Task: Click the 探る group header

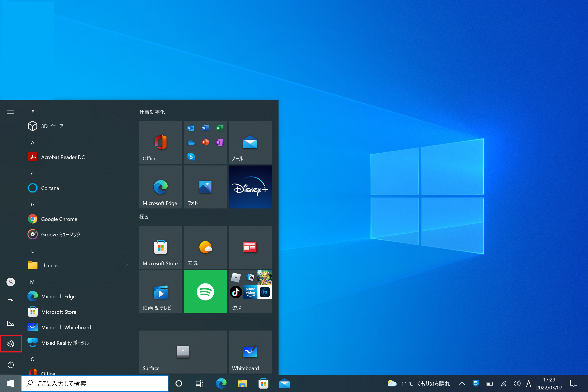Action: 144,217
